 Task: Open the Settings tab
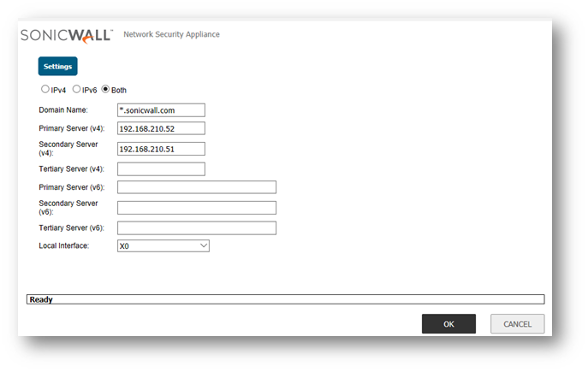click(57, 67)
